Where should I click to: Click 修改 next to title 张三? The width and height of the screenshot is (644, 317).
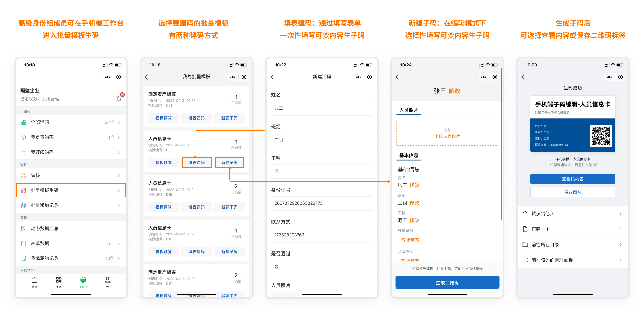pos(454,91)
